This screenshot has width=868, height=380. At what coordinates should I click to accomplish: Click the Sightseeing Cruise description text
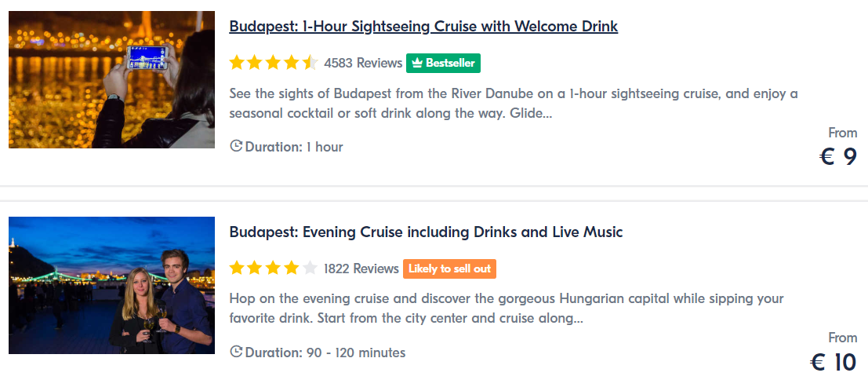[x=514, y=104]
